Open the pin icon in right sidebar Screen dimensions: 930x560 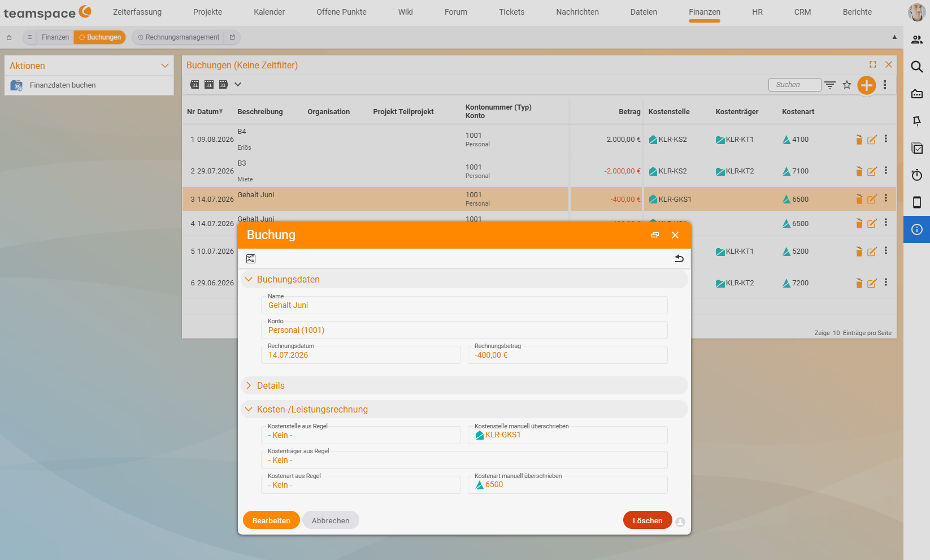pos(917,121)
